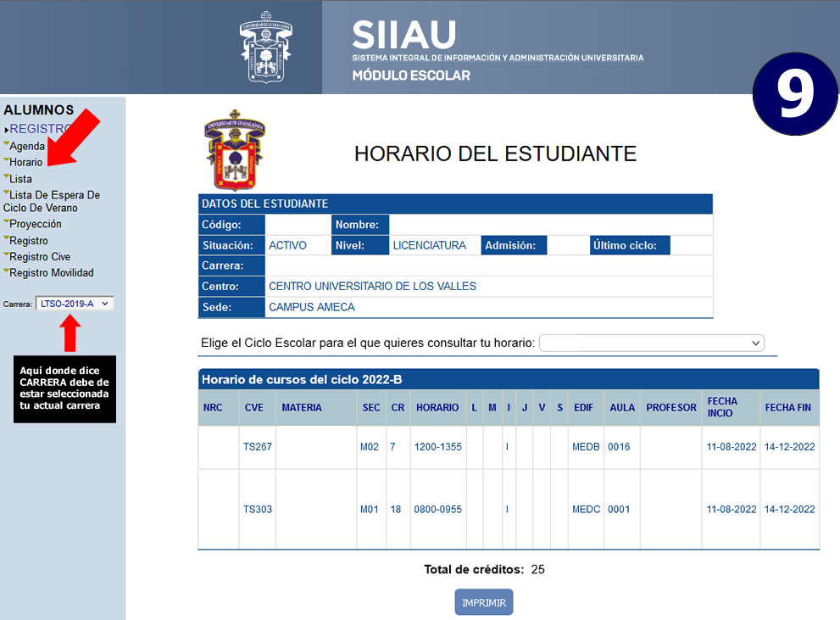Click the TS303 course code
Screen dimensions: 840x620
coord(257,509)
